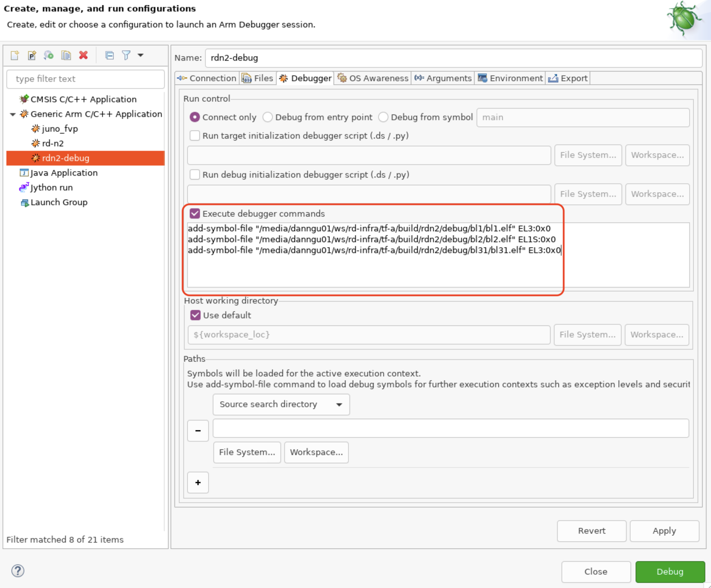Click the New prototype configuration icon
Image resolution: width=711 pixels, height=588 pixels.
32,56
